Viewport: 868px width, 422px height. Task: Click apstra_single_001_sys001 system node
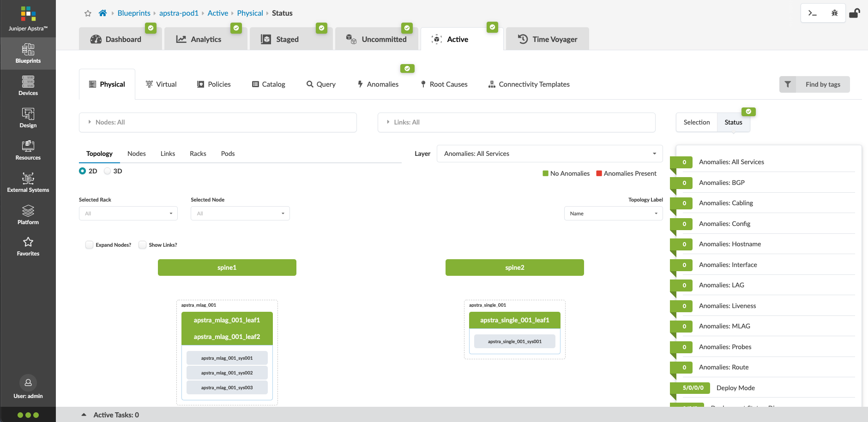click(x=515, y=341)
